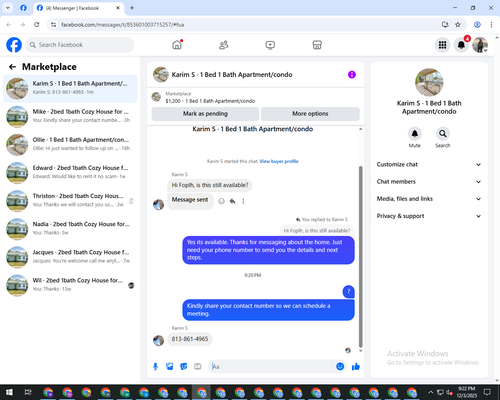Open Windows Start menu

point(9,392)
